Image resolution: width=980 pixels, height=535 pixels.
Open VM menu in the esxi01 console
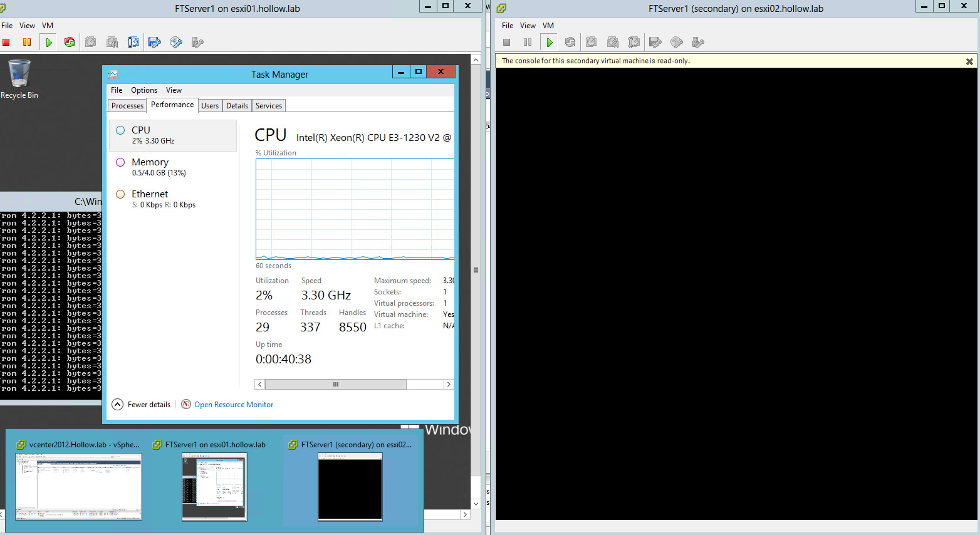[48, 26]
